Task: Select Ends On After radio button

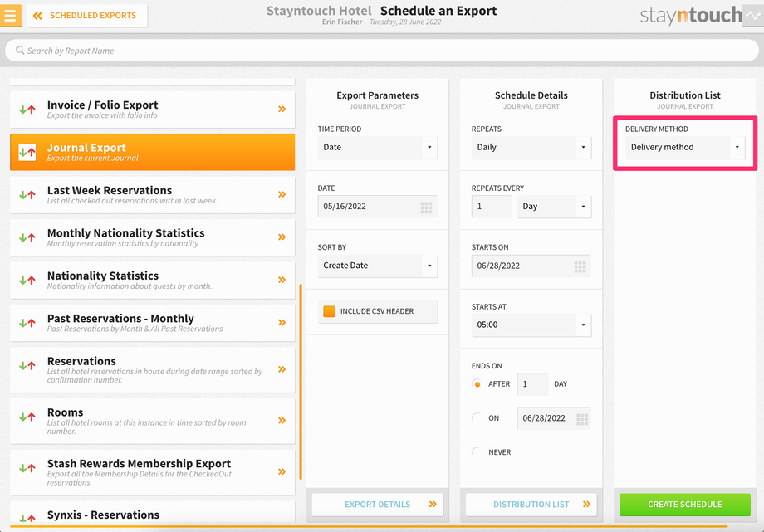Action: (x=477, y=384)
